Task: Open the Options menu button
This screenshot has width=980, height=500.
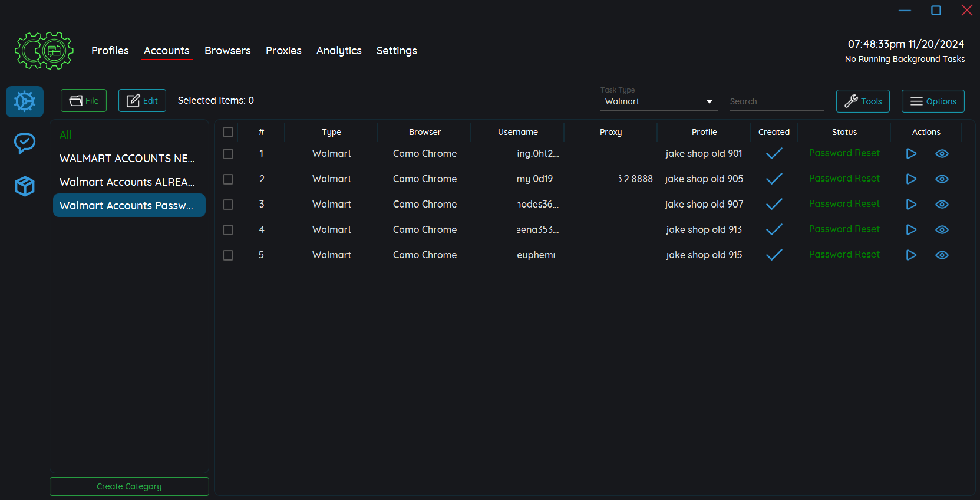Action: pos(932,101)
